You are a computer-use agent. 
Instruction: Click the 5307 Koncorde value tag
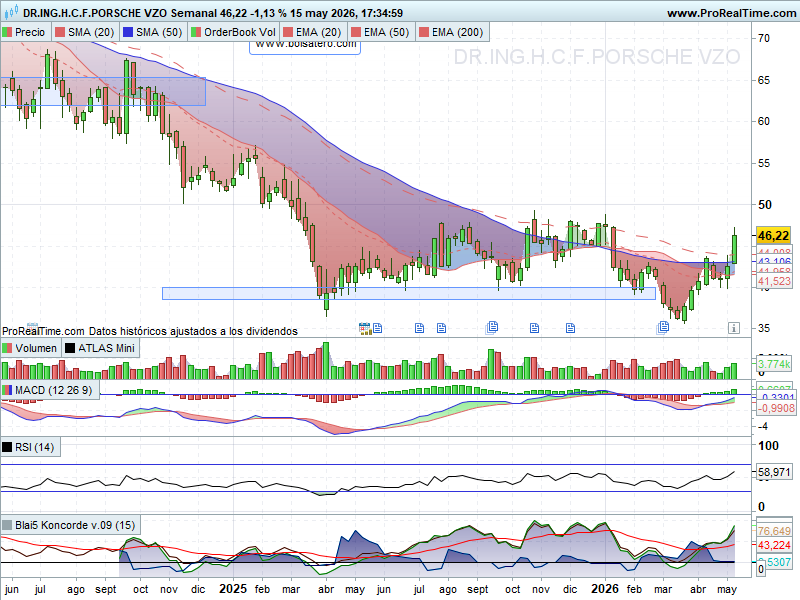click(775, 562)
